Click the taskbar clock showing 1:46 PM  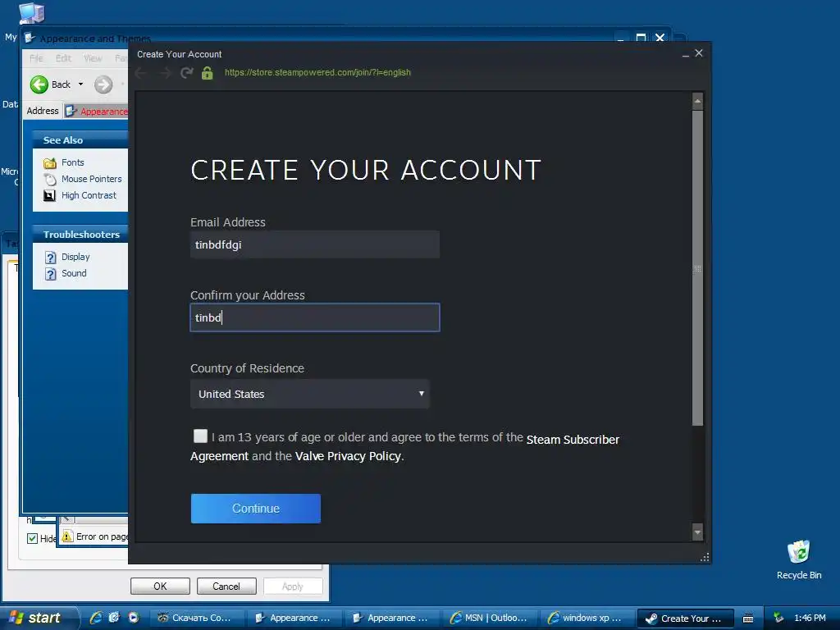(810, 618)
